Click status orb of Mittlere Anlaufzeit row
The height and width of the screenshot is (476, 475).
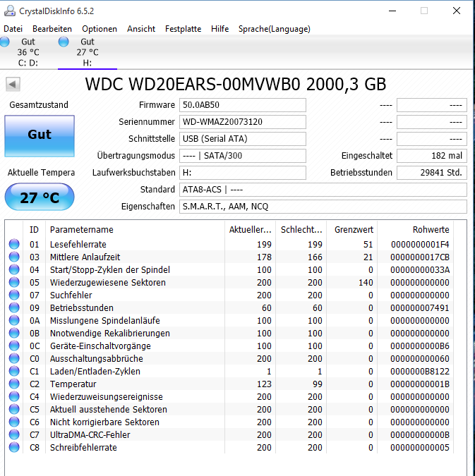pos(14,257)
